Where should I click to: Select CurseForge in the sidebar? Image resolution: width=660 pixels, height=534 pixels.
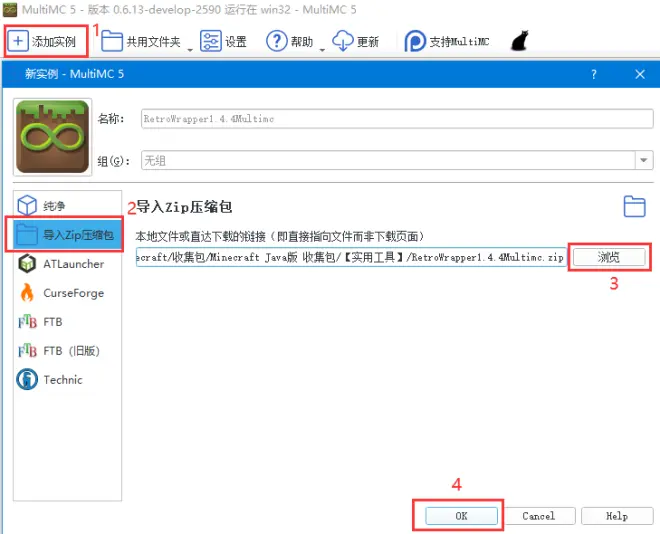67,293
